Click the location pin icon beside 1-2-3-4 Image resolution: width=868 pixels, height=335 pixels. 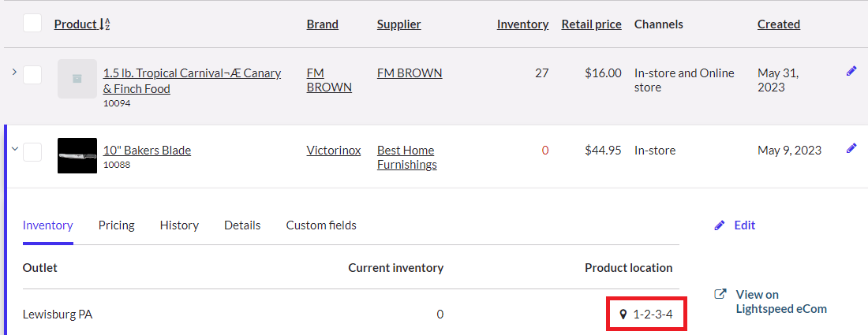pyautogui.click(x=623, y=315)
